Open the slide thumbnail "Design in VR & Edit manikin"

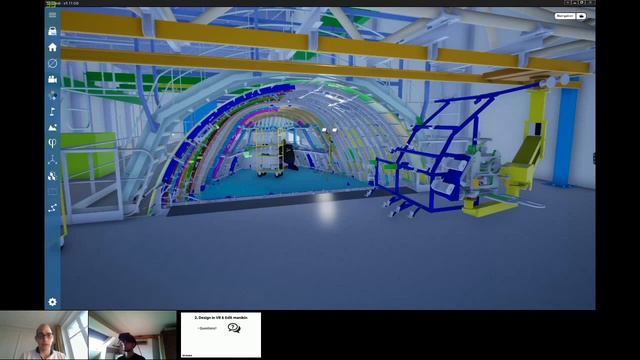pos(221,335)
